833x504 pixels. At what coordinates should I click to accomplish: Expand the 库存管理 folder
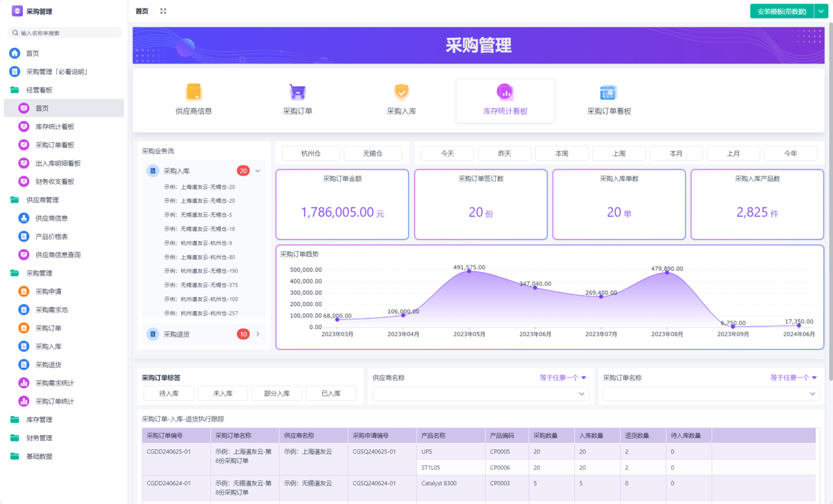click(x=63, y=420)
